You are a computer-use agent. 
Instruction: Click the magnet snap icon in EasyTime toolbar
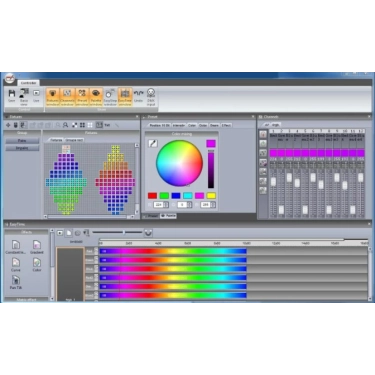(148, 233)
